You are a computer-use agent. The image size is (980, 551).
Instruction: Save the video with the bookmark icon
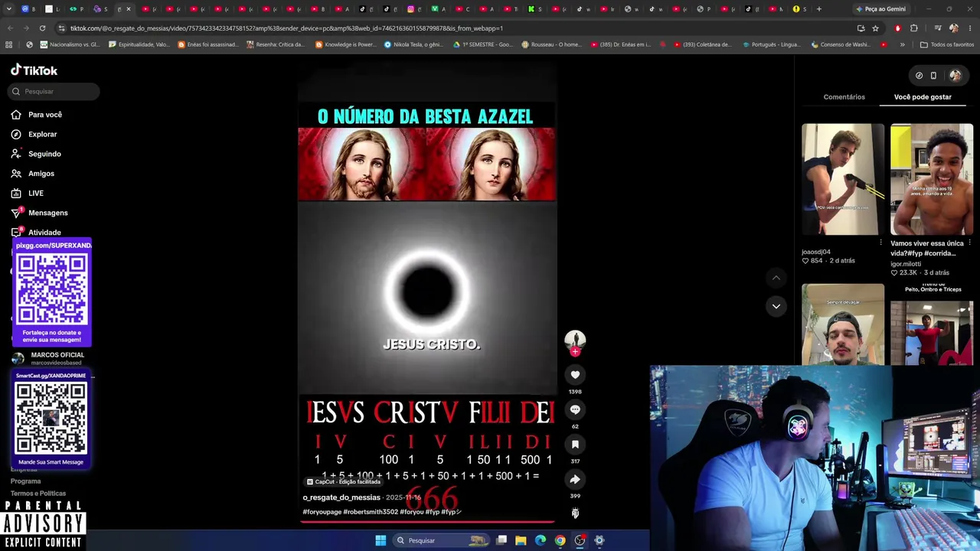click(x=575, y=445)
